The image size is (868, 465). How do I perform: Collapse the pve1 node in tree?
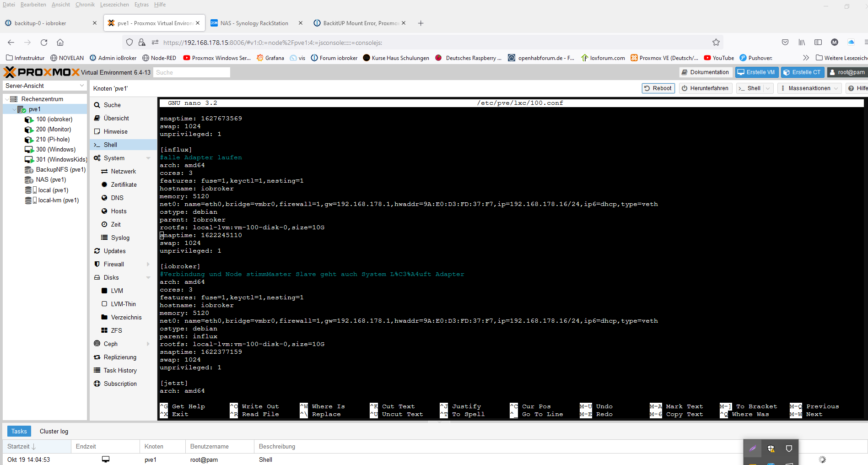pyautogui.click(x=14, y=109)
